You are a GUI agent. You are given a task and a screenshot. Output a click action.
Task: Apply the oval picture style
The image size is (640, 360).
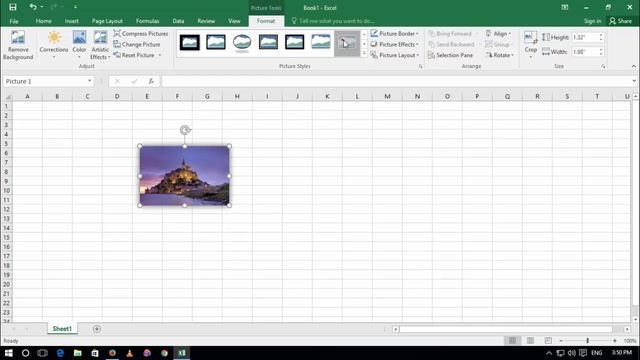242,42
